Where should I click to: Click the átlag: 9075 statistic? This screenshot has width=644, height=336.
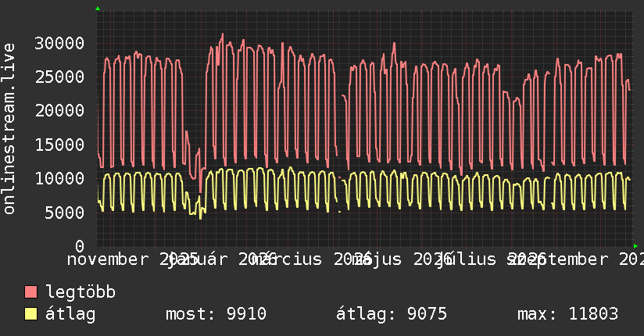coord(392,314)
